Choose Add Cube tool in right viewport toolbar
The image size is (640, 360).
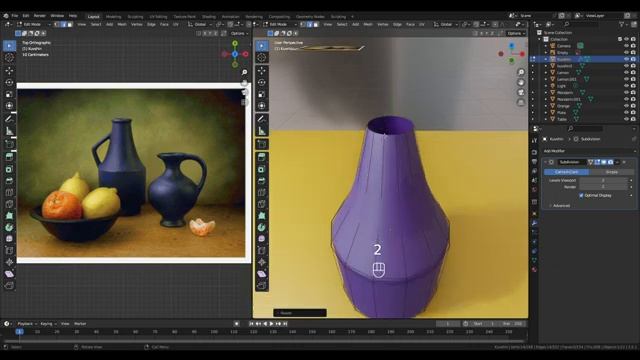[x=262, y=144]
